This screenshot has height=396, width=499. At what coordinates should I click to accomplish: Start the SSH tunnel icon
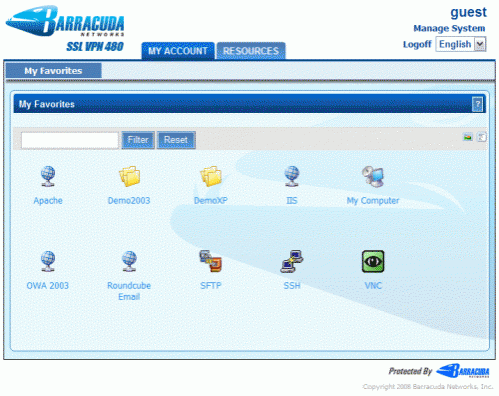tap(292, 261)
